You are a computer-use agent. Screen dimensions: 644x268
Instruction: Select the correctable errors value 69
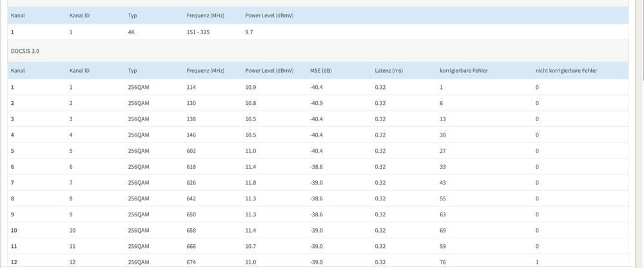click(x=443, y=230)
